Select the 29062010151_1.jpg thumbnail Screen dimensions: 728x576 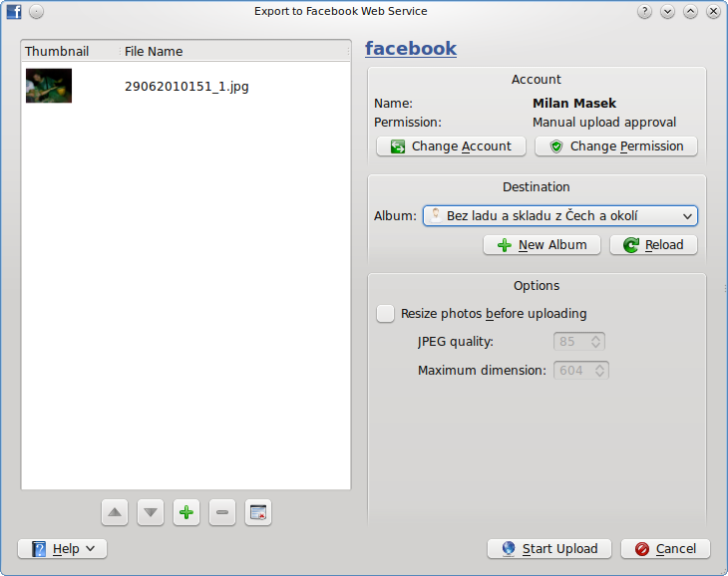(x=49, y=86)
